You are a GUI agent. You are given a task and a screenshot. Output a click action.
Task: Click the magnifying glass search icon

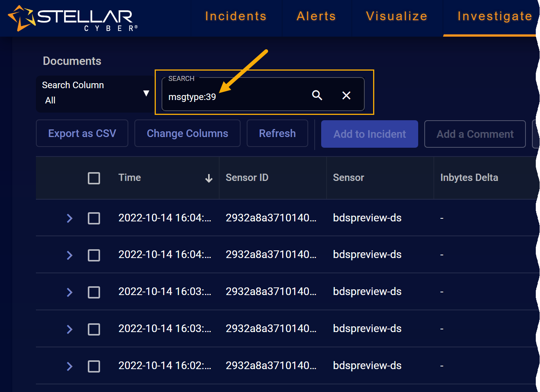click(317, 95)
